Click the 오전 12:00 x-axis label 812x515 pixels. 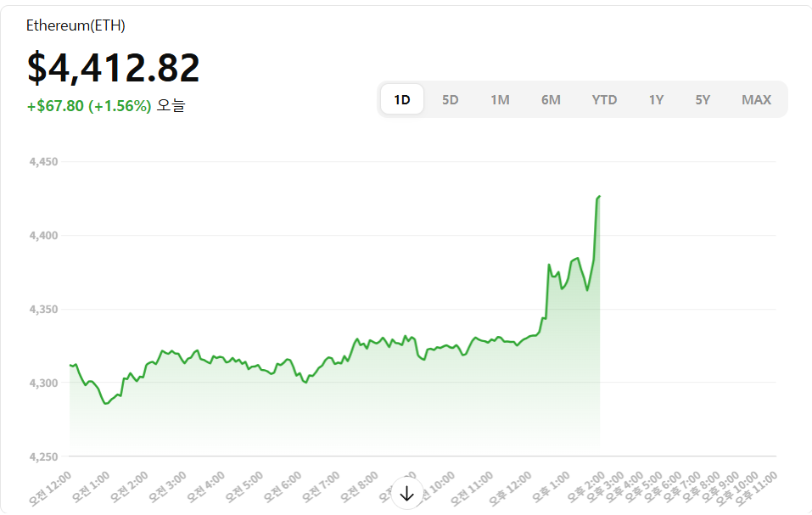(50, 488)
